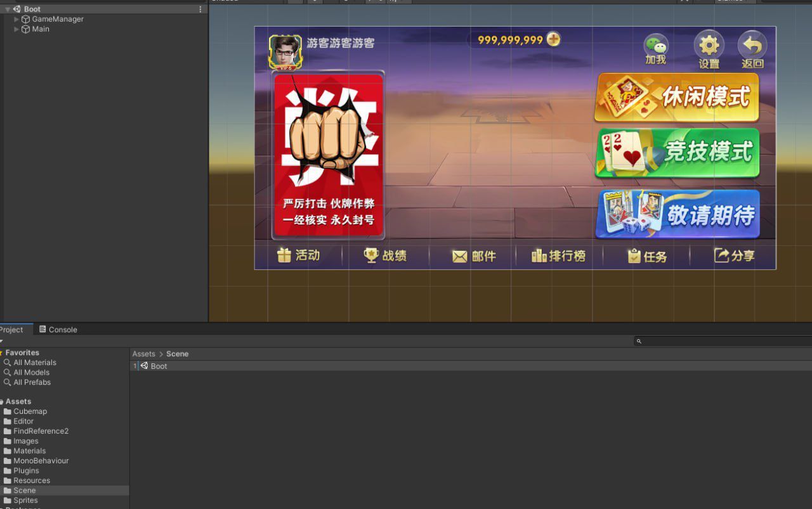Click the Project panel search field

coord(723,341)
